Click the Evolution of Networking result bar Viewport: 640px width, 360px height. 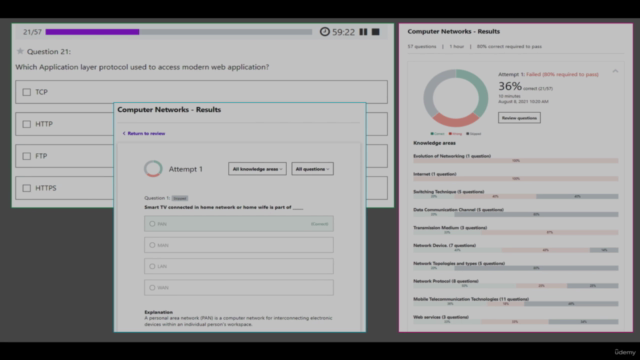click(x=516, y=161)
